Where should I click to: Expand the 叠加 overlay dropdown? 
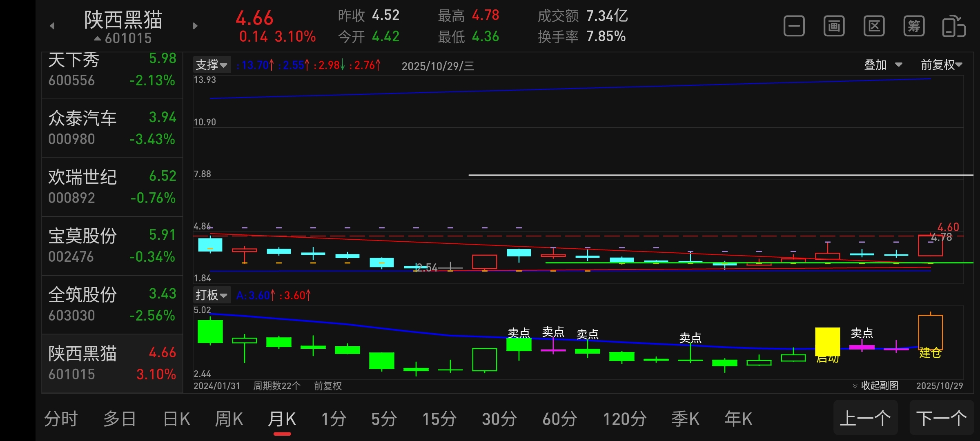point(883,65)
